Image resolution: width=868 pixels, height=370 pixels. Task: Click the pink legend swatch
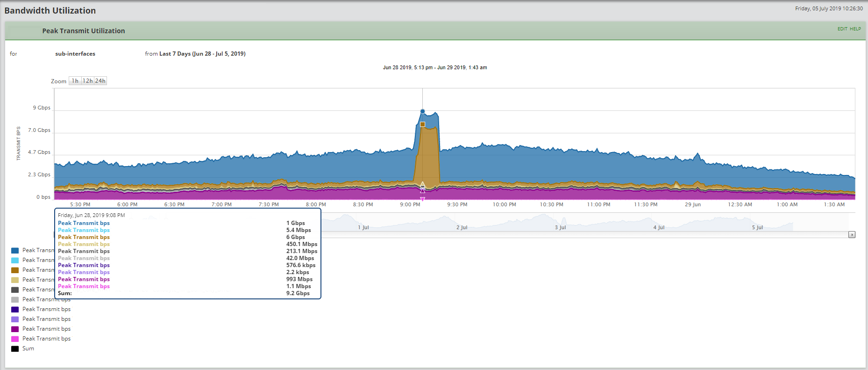pos(15,339)
